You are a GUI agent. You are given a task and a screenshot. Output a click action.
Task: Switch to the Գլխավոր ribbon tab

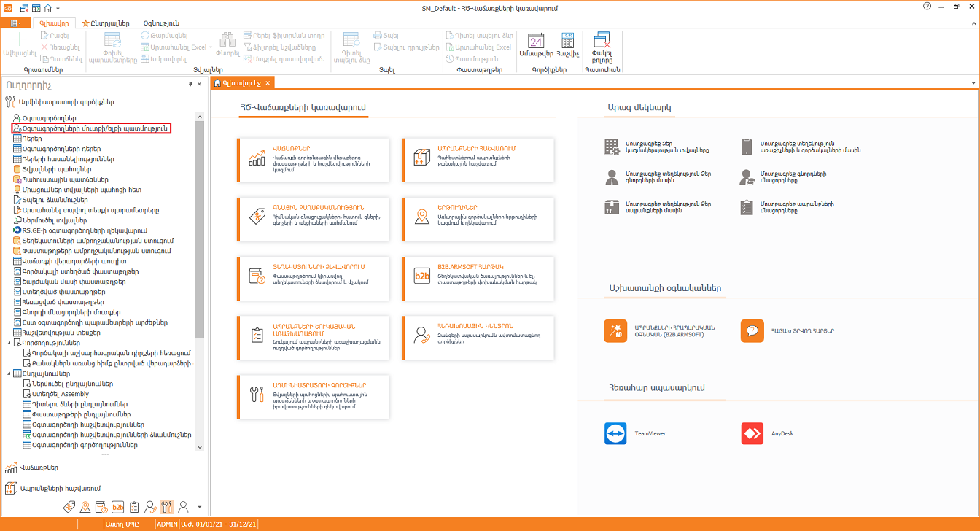[54, 23]
